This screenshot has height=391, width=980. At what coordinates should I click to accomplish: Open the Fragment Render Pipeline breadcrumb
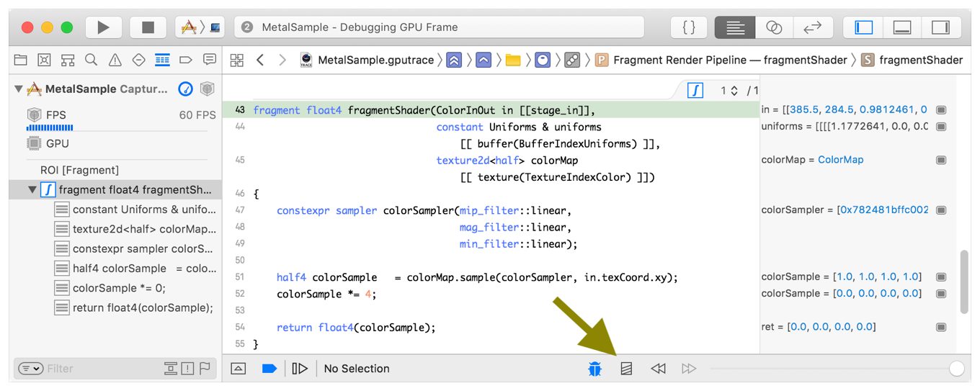pyautogui.click(x=721, y=60)
